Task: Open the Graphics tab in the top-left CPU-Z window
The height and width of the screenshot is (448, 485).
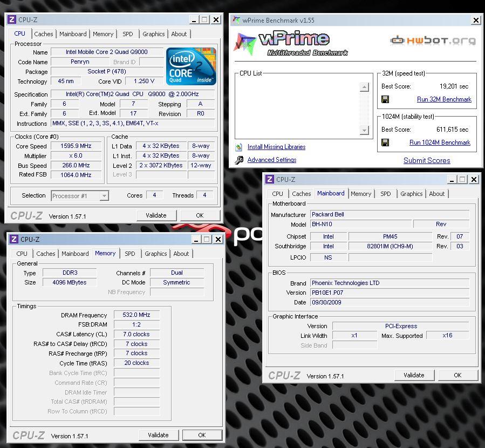Action: point(153,34)
